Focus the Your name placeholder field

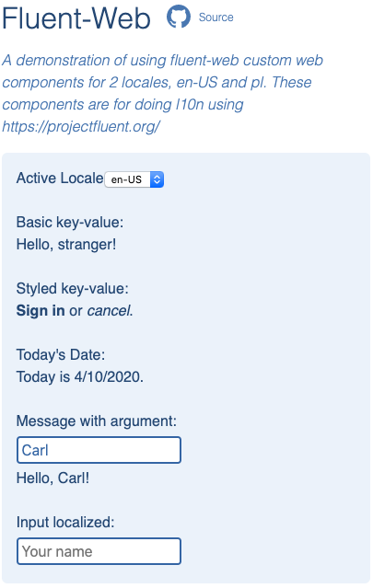point(99,551)
